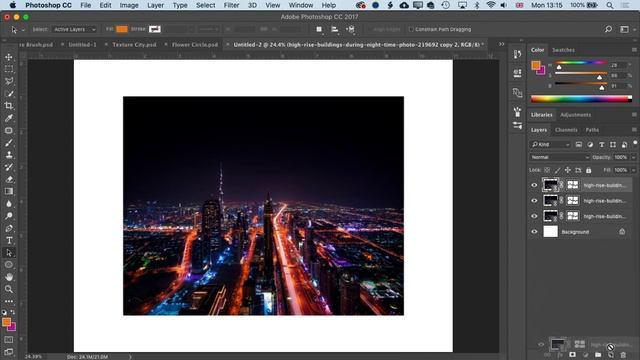Select the Hand tool
The height and width of the screenshot is (360, 640).
point(9,277)
